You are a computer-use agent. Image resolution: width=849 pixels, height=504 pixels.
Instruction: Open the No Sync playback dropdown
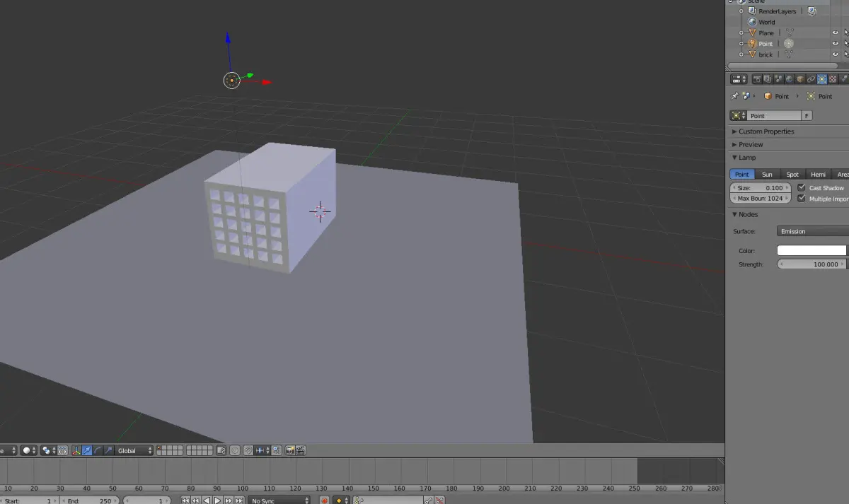(x=279, y=501)
